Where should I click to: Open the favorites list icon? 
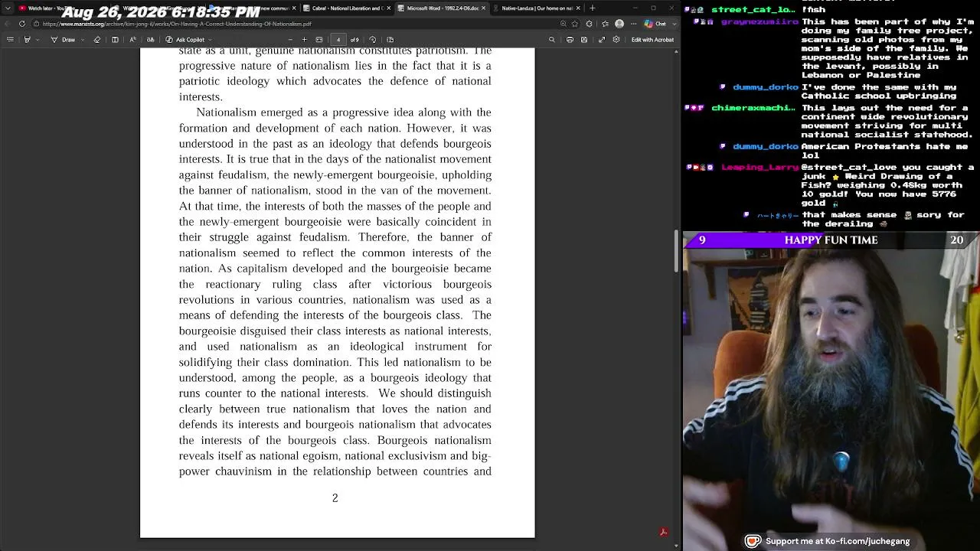[x=605, y=24]
